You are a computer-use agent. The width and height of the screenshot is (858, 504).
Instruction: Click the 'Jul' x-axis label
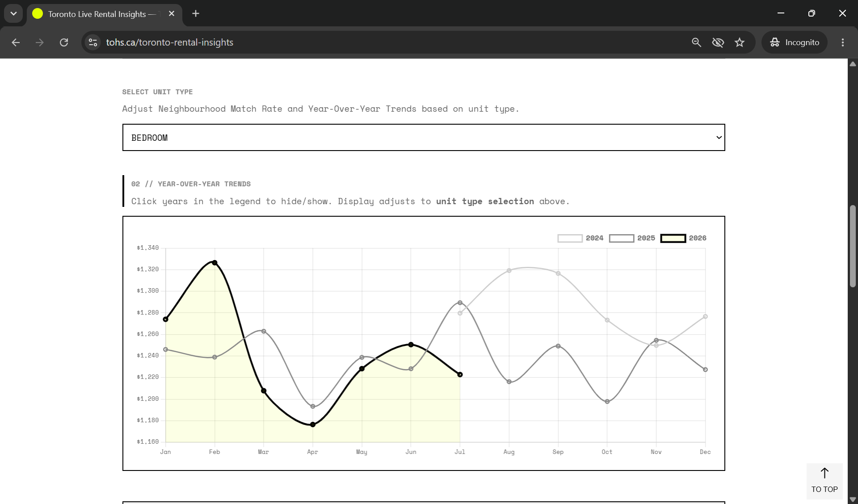click(x=460, y=452)
